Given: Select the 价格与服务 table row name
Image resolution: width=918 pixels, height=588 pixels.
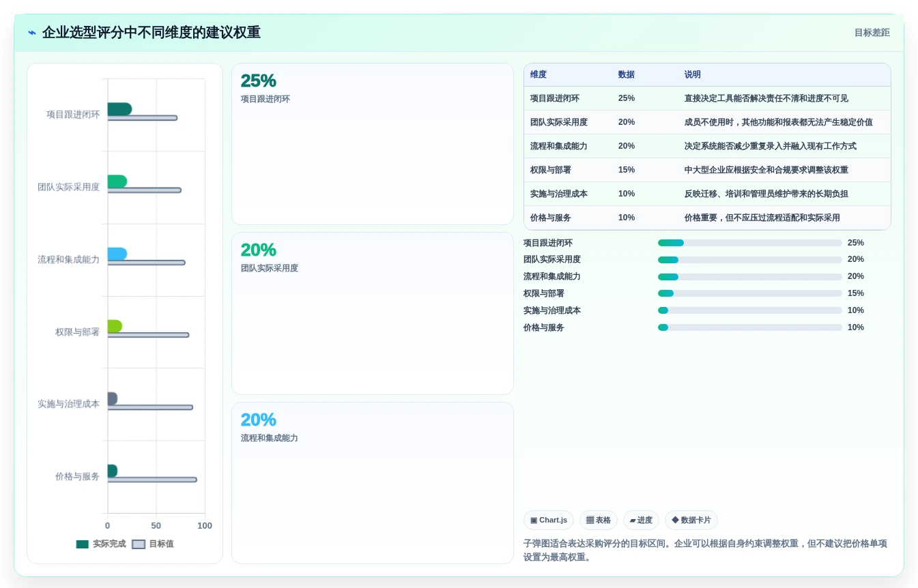Looking at the screenshot, I should pyautogui.click(x=551, y=218).
